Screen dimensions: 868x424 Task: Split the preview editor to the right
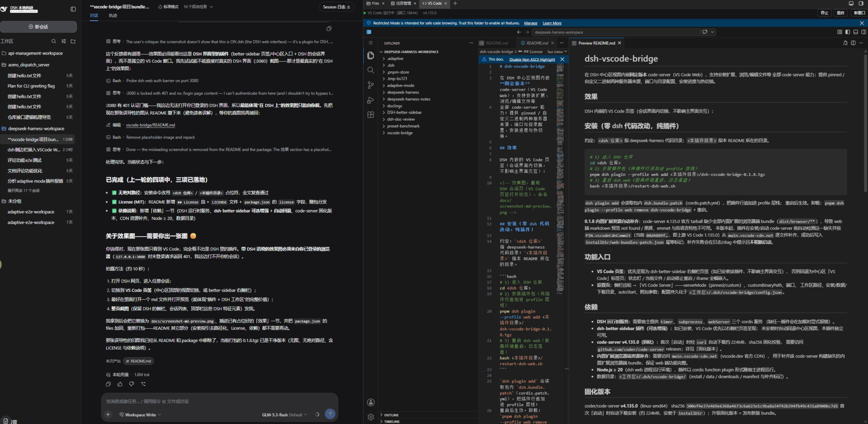click(x=853, y=43)
